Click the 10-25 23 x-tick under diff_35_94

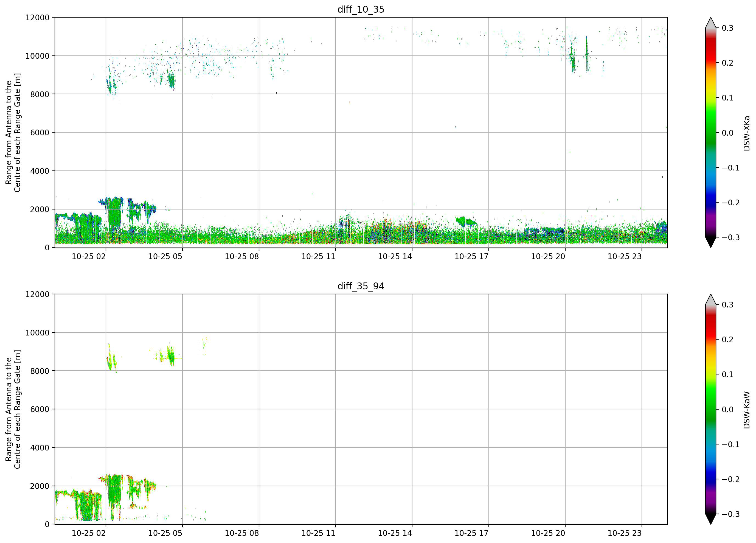coord(625,533)
